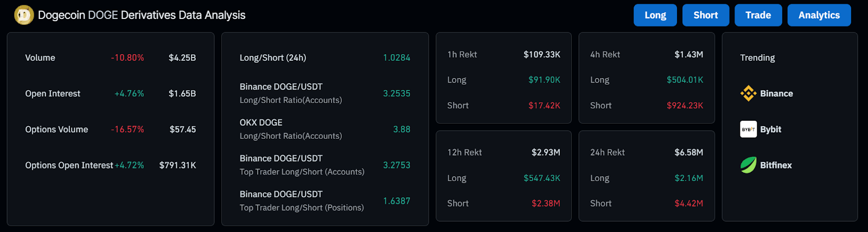Click the Bybit logo icon in Trending

[748, 130]
